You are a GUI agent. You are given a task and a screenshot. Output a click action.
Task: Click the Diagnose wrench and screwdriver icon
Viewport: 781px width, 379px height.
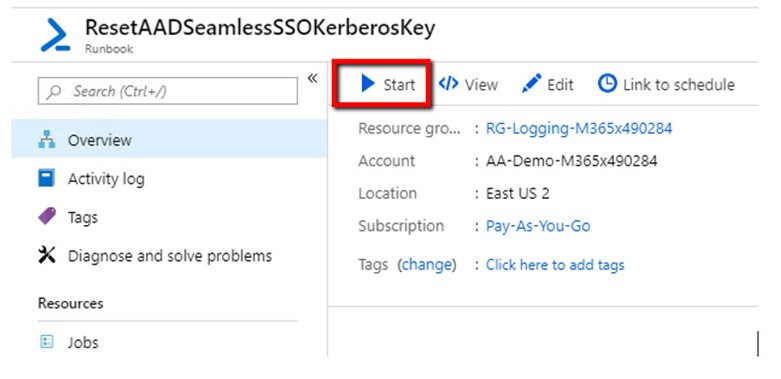pyautogui.click(x=47, y=255)
